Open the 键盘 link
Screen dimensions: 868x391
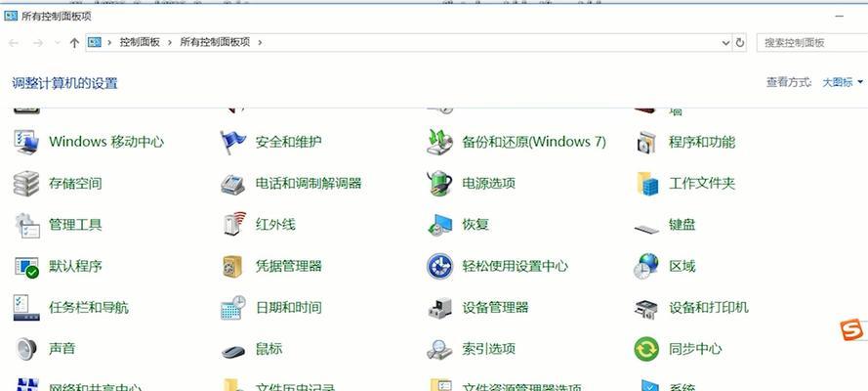point(682,225)
